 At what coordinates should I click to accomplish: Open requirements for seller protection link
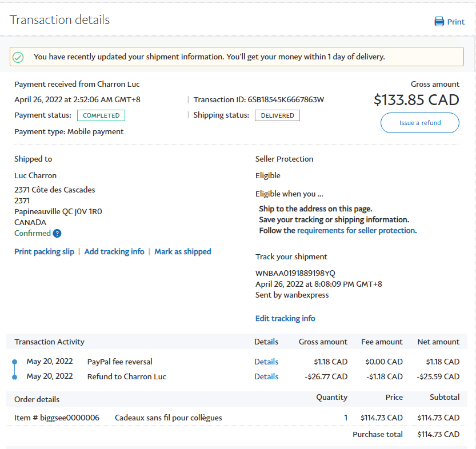point(356,231)
